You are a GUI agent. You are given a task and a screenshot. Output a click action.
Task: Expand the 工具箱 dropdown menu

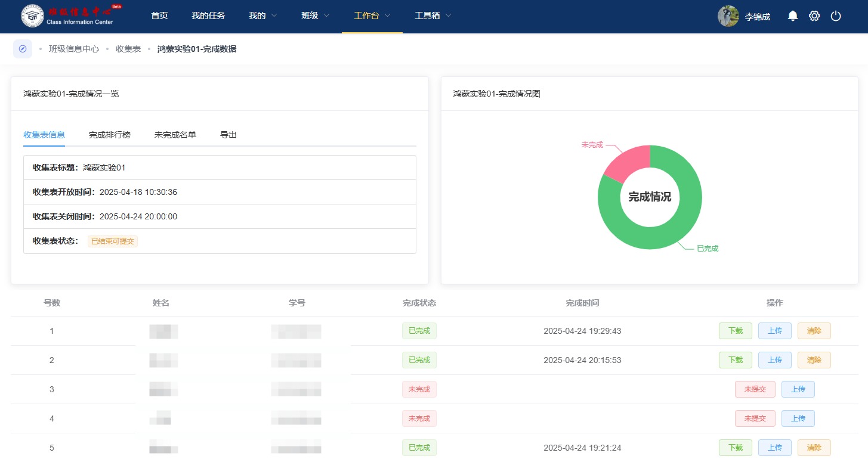(x=433, y=15)
